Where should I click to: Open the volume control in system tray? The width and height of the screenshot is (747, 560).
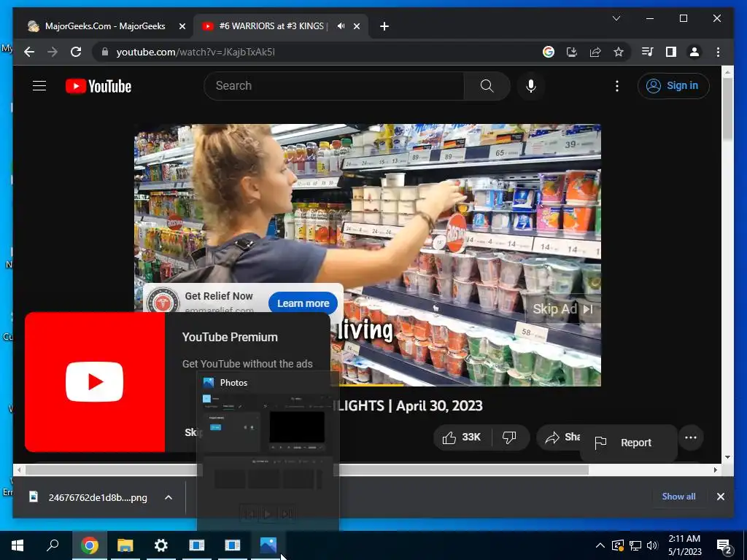652,545
